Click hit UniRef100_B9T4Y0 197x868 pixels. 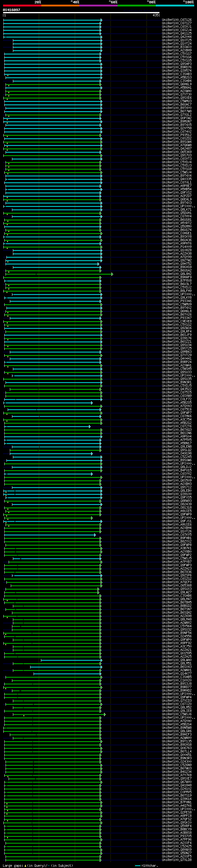[x=177, y=108]
